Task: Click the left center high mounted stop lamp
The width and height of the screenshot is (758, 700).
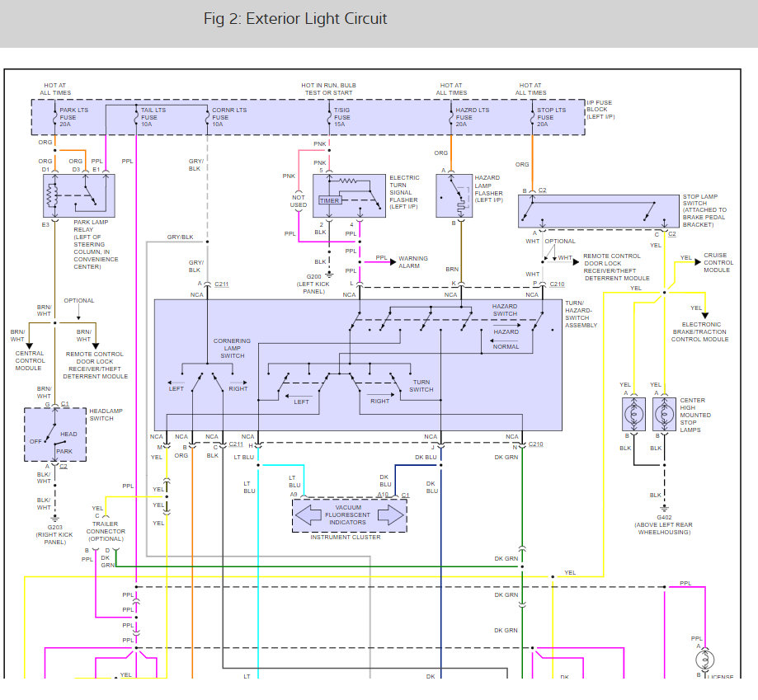Action: pos(633,414)
